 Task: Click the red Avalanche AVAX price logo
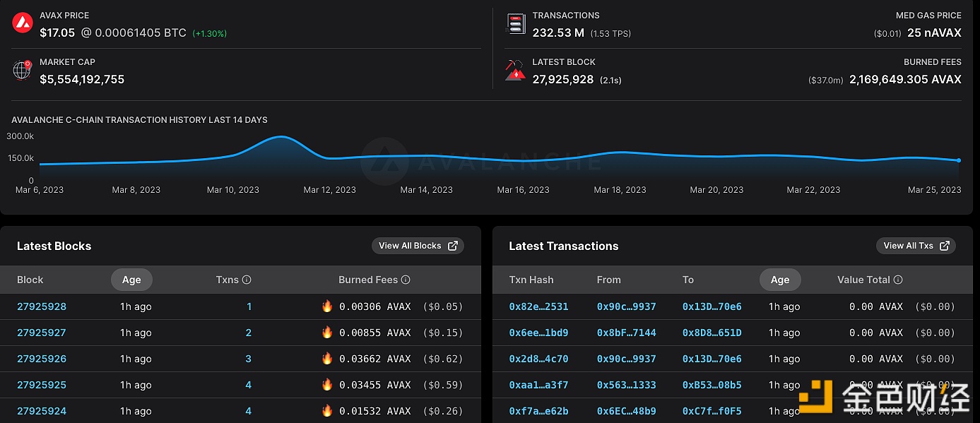(x=23, y=23)
